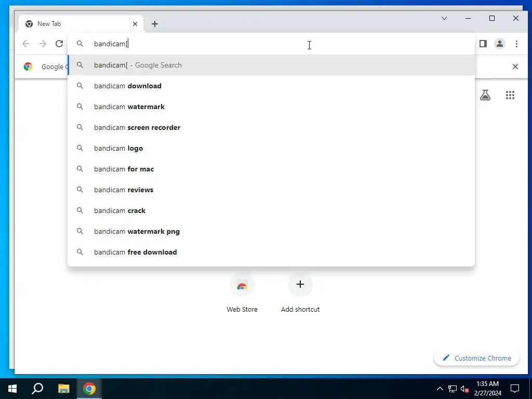Open the profile avatar icon
The height and width of the screenshot is (399, 532).
point(499,44)
